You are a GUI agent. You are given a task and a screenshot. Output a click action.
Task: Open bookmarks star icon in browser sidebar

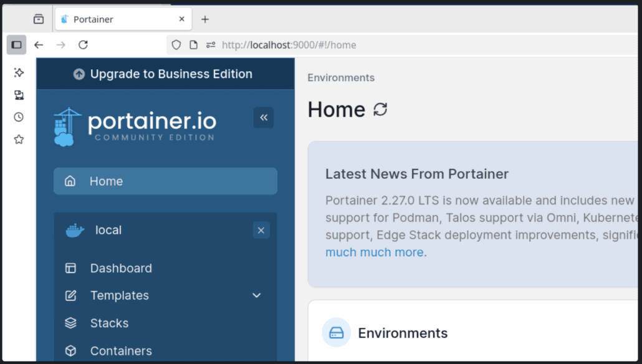19,139
